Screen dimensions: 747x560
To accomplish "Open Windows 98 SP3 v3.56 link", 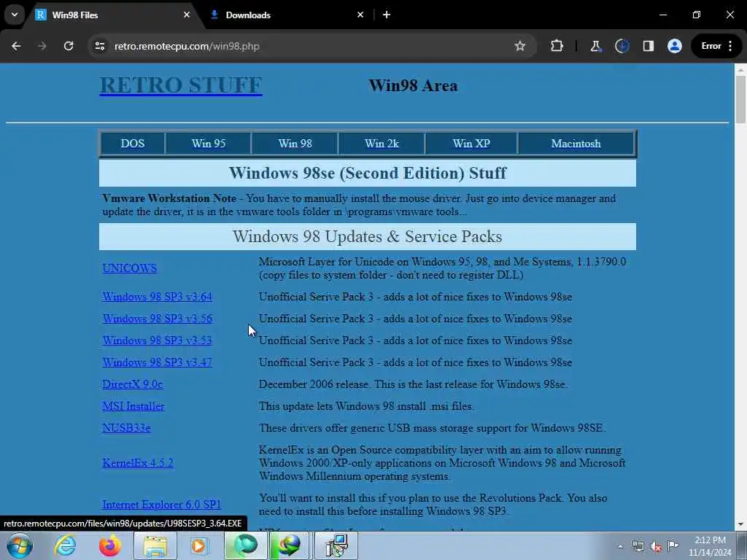I will point(158,319).
